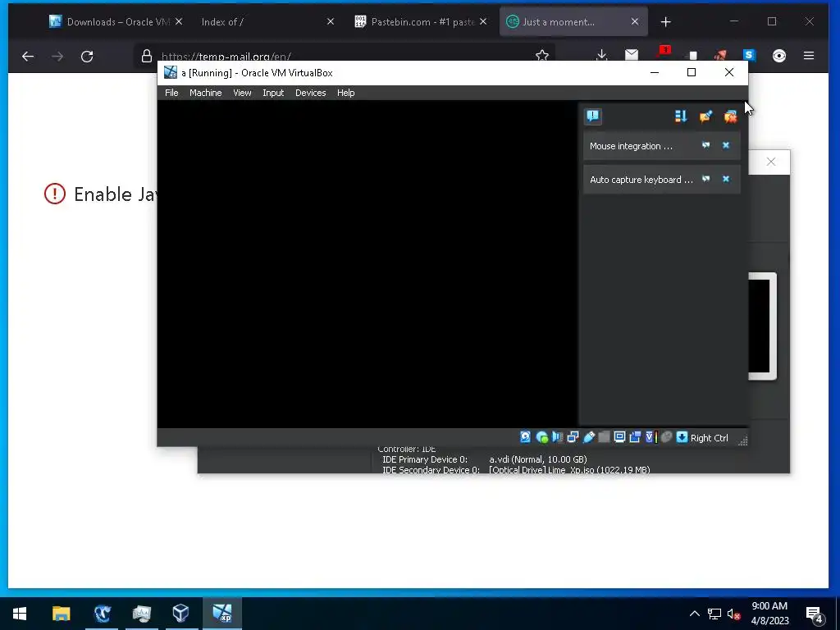The image size is (840, 630).
Task: Dismiss the Mouse integration notification
Action: pos(726,145)
